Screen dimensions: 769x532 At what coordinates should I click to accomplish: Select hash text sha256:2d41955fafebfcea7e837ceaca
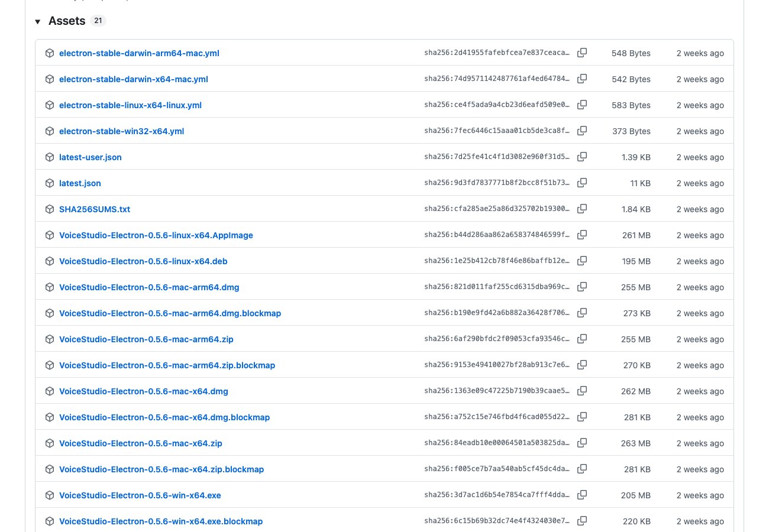click(x=497, y=53)
